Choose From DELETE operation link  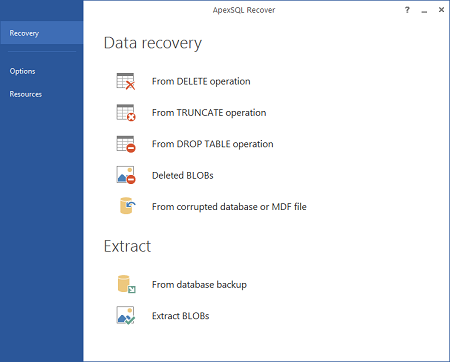(201, 81)
